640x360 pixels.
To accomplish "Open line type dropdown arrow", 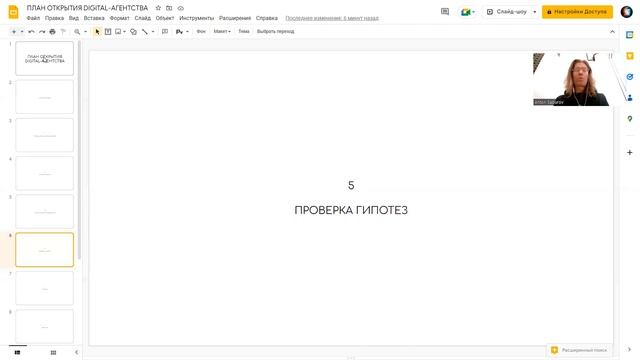I will (153, 31).
